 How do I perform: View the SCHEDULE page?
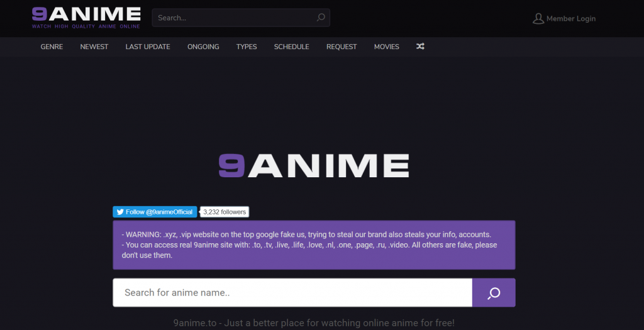click(x=292, y=47)
